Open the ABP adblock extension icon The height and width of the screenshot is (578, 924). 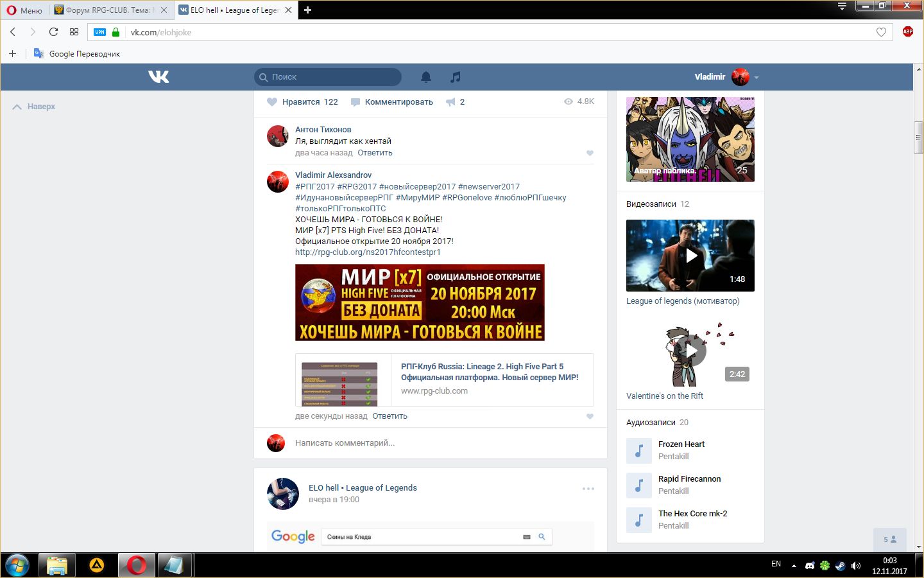pos(907,31)
